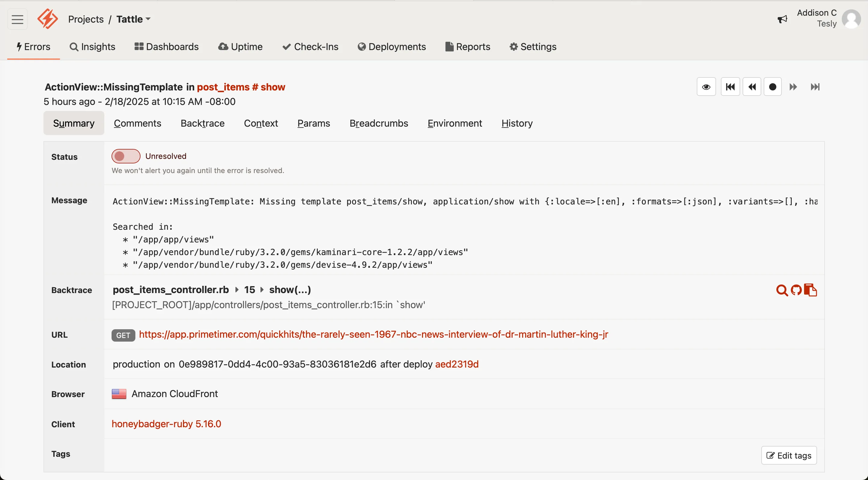Click the Addison C user avatar
868x480 pixels.
(x=851, y=19)
